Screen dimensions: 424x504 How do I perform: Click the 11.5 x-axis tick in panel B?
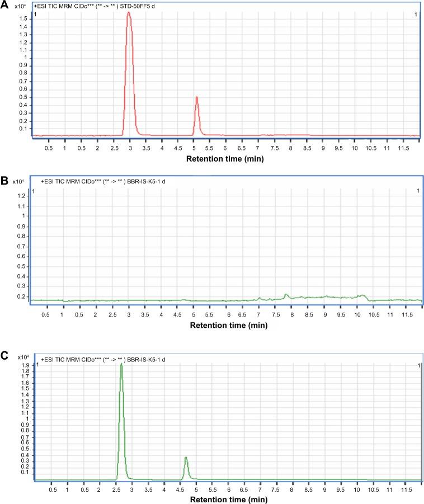(x=407, y=315)
